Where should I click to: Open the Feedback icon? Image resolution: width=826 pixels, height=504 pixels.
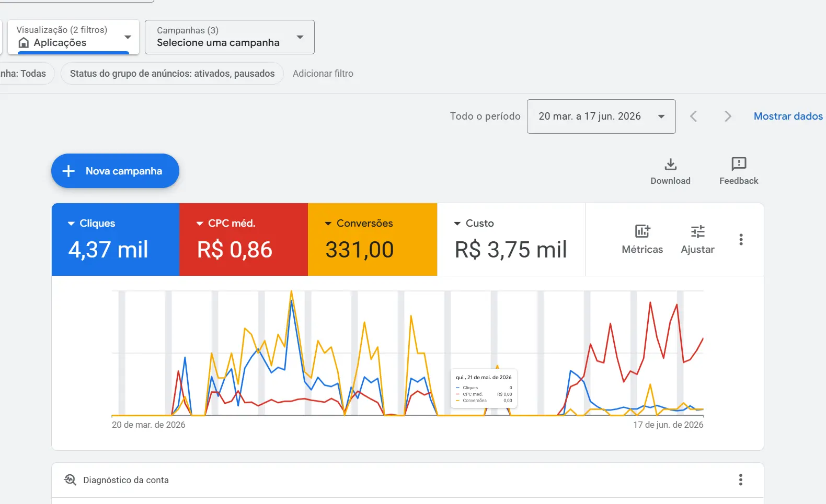click(739, 164)
